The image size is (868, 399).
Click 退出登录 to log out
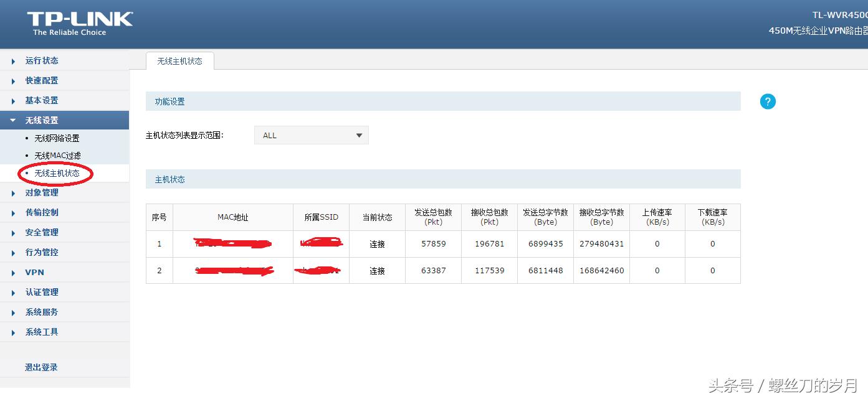[41, 367]
